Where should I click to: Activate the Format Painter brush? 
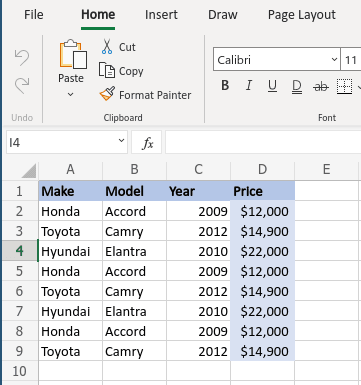[107, 94]
